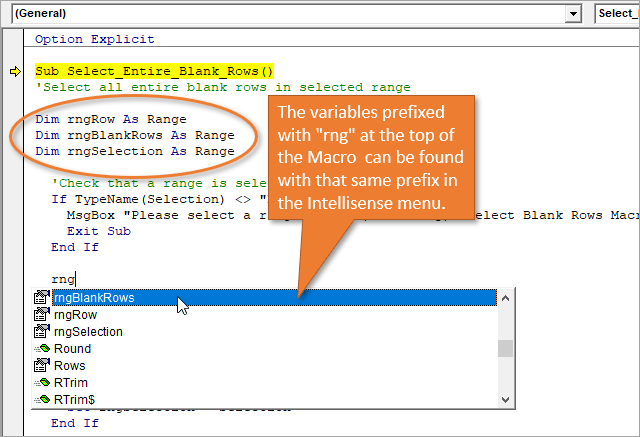Click the icon next to rngSelection

[x=42, y=331]
